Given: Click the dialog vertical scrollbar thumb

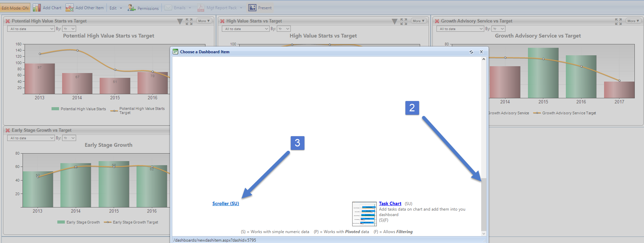Looking at the screenshot, I should pyautogui.click(x=484, y=204).
